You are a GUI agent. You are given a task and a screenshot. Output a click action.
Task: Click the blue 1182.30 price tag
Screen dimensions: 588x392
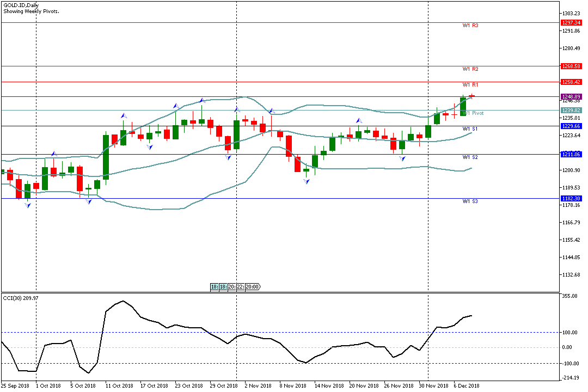click(571, 199)
